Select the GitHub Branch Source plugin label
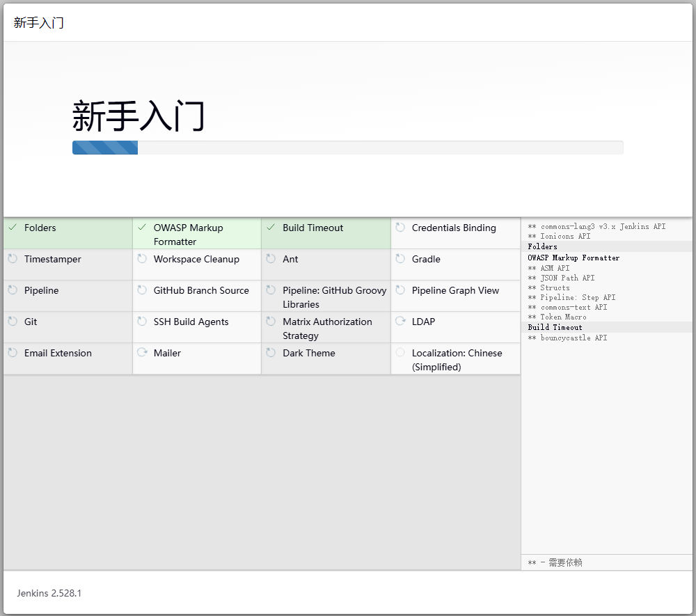696x616 pixels. (201, 290)
